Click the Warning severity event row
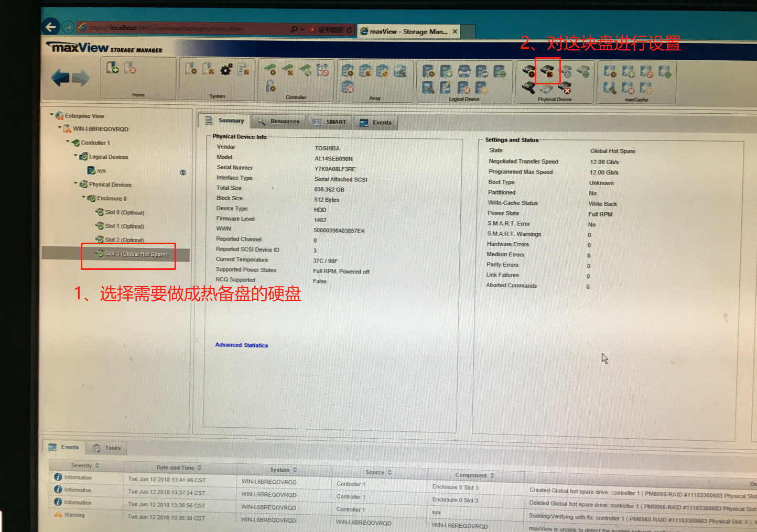This screenshot has height=532, width=757. [x=69, y=515]
